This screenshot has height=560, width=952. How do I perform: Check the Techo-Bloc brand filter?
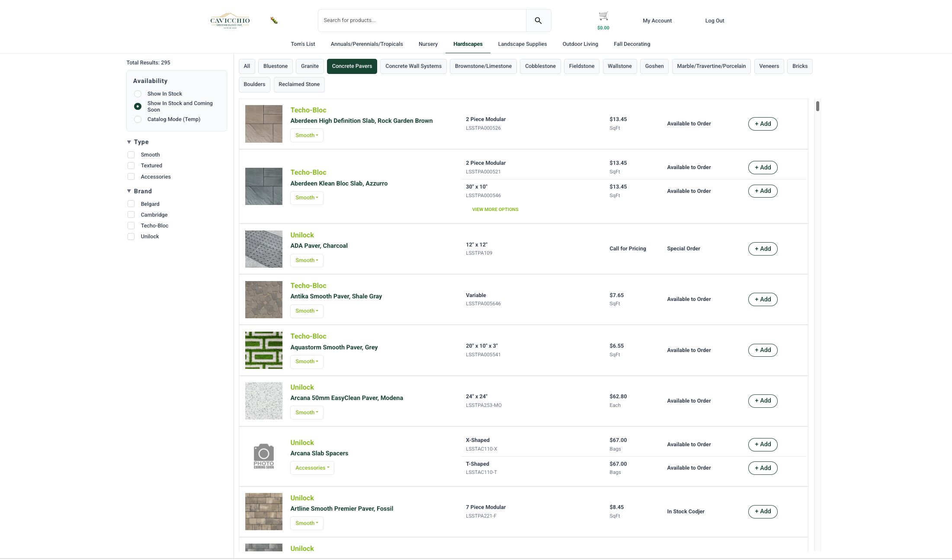[131, 226]
